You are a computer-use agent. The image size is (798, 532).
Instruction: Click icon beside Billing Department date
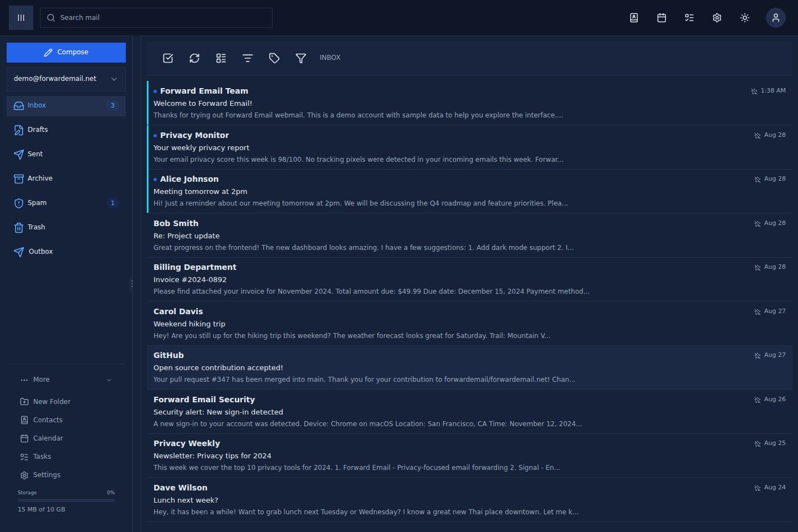coord(758,268)
